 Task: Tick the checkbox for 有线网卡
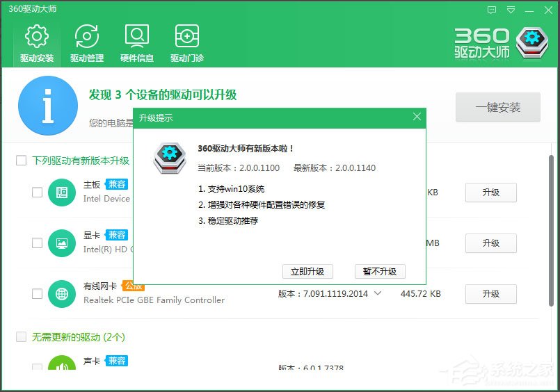click(38, 294)
